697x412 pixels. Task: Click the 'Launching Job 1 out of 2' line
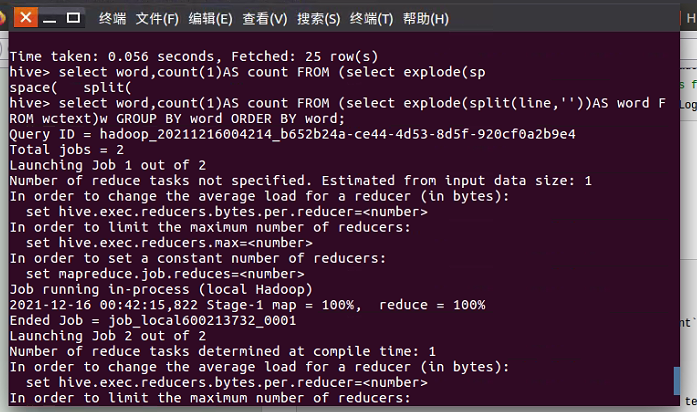(108, 165)
